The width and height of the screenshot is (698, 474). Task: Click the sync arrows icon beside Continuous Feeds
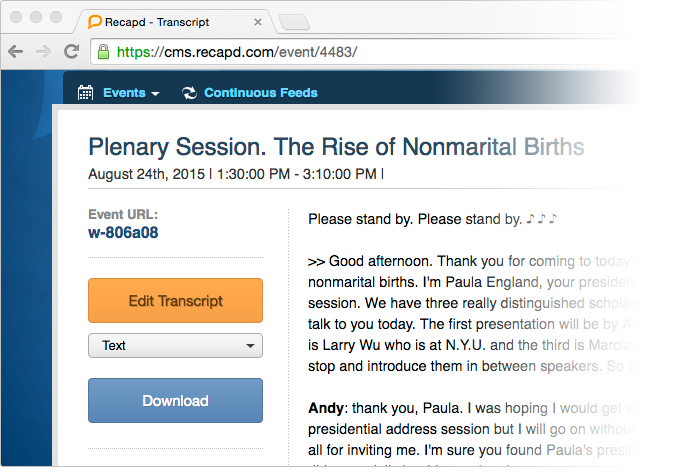tap(189, 93)
